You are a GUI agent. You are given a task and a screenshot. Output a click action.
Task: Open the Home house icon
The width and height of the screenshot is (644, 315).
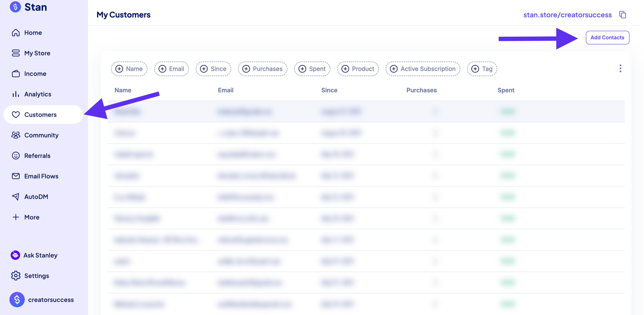[16, 33]
